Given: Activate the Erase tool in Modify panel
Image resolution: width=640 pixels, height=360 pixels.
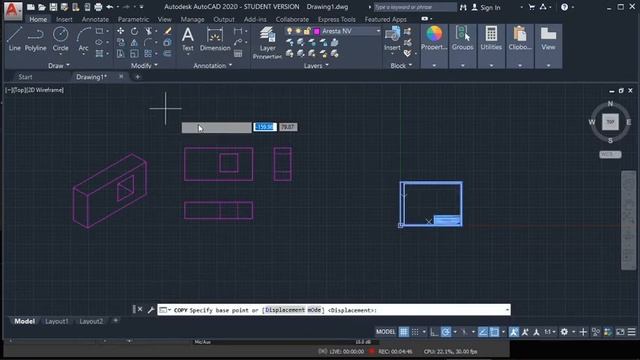Looking at the screenshot, I should [x=168, y=31].
